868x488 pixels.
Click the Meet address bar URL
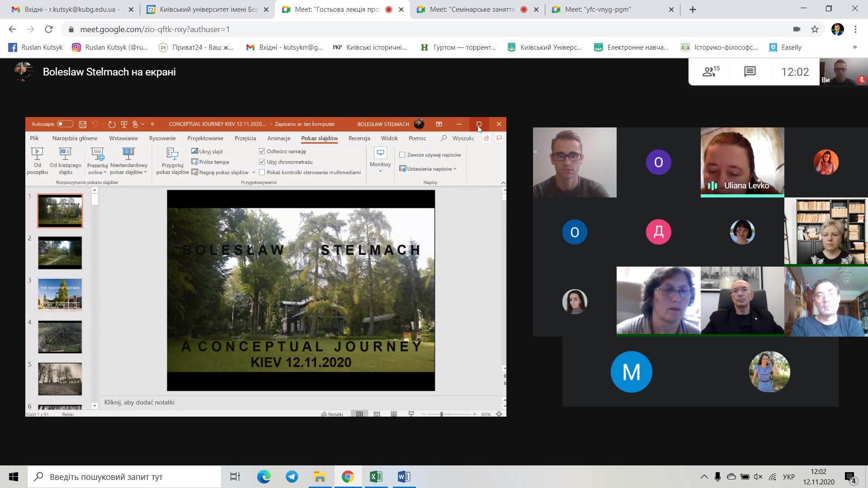pos(155,29)
